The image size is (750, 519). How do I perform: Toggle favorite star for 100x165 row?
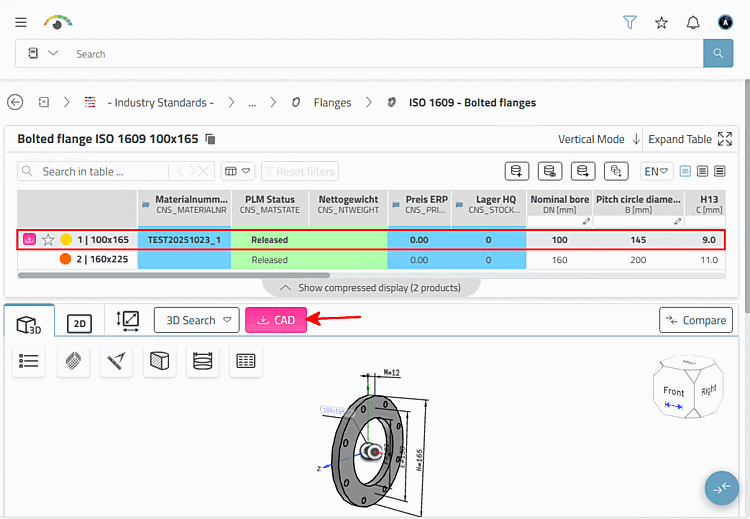point(48,240)
